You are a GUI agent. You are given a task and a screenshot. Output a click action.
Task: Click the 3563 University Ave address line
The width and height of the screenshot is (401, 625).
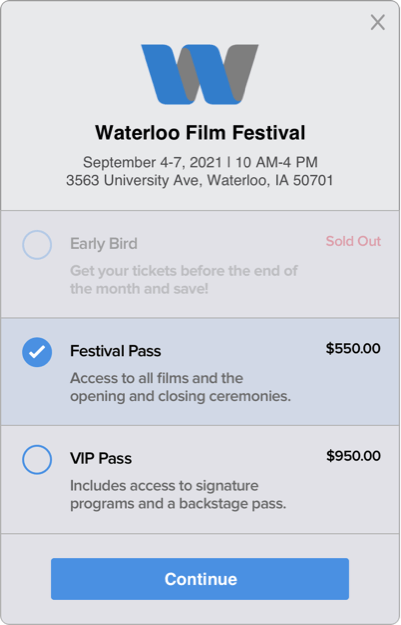coord(200,180)
